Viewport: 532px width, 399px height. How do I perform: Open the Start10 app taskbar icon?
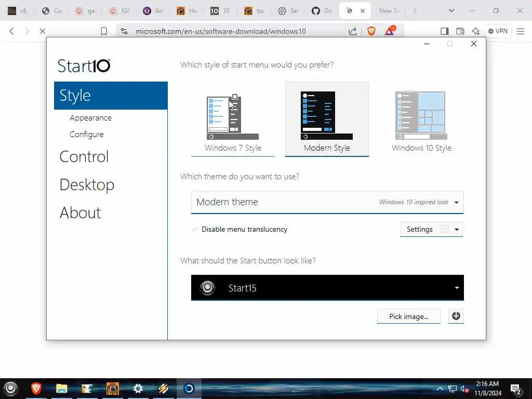tap(189, 389)
